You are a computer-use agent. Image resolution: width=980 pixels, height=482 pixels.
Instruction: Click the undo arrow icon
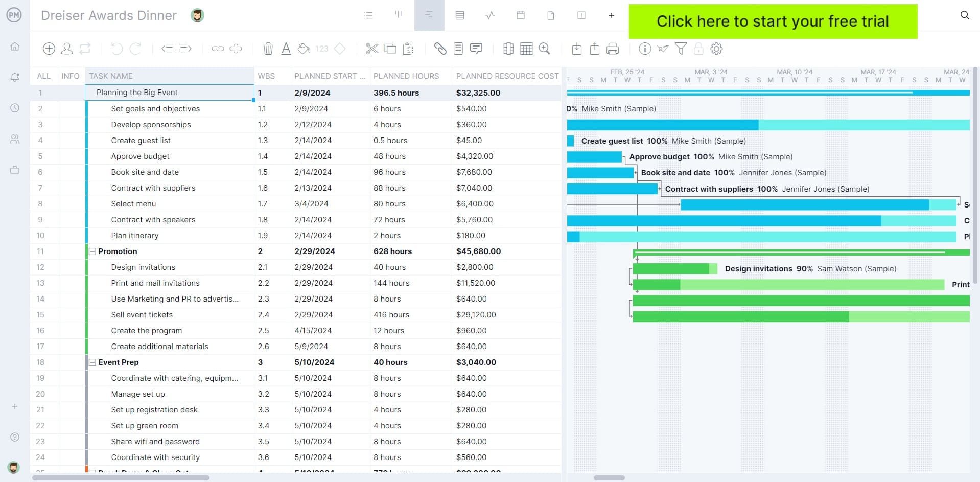tap(117, 49)
